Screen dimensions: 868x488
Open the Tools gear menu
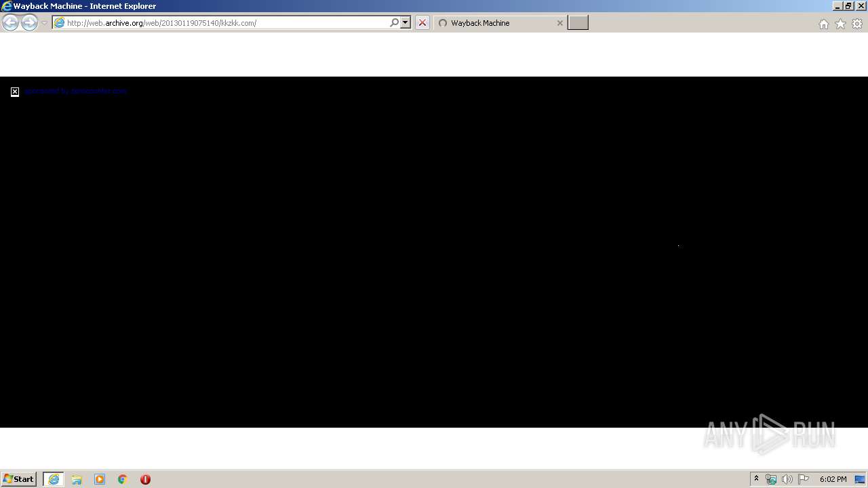coord(857,24)
